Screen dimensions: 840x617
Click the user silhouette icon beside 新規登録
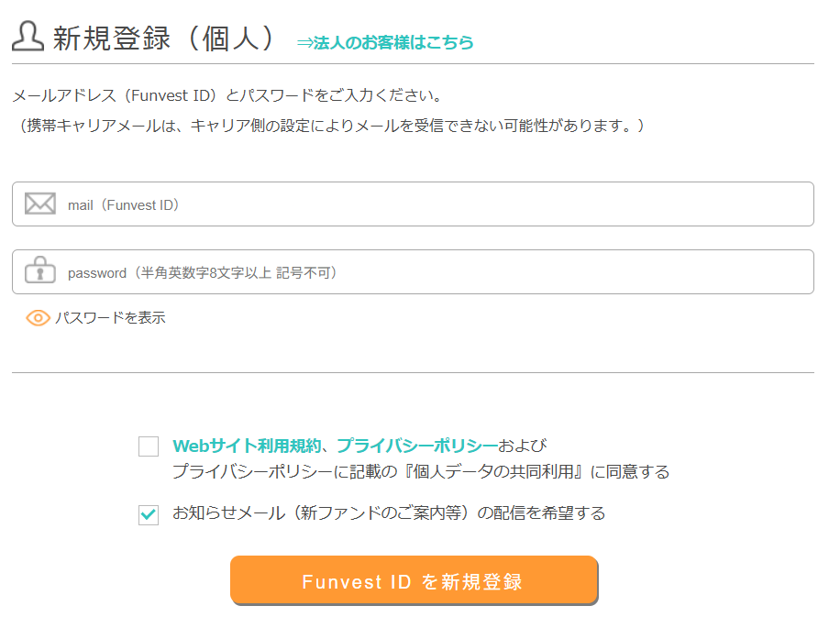pyautogui.click(x=28, y=36)
